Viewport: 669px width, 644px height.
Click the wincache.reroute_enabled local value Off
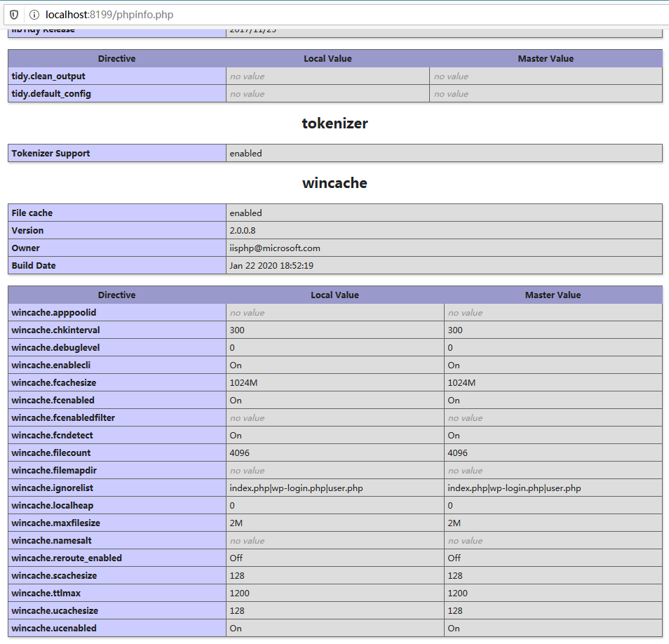236,558
